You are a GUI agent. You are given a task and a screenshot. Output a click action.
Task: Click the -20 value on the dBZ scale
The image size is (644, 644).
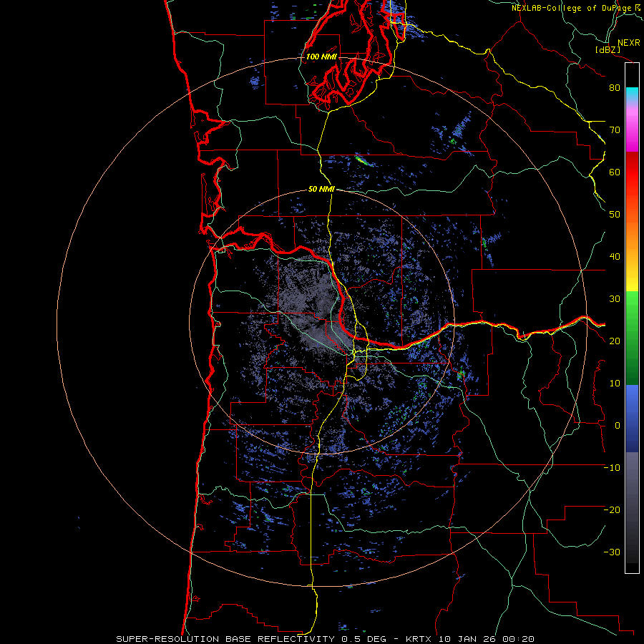click(x=612, y=510)
